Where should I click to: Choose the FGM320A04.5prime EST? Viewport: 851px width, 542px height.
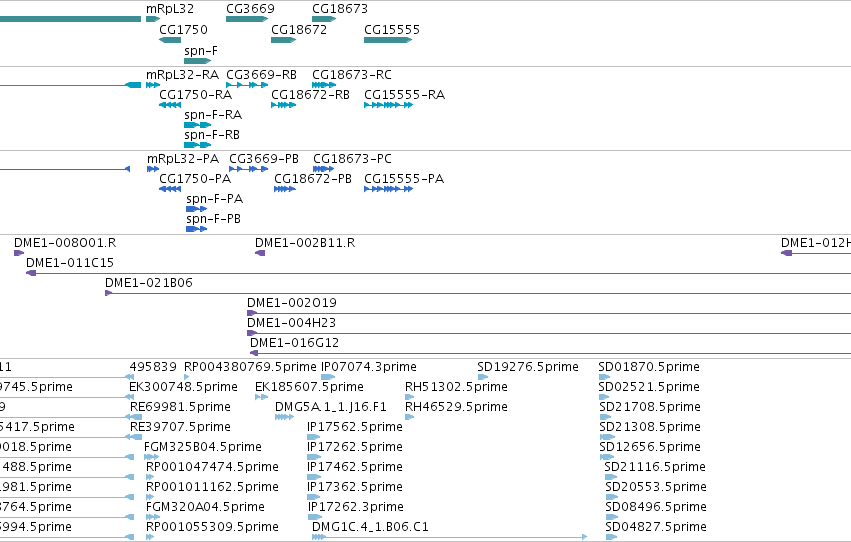[x=153, y=517]
